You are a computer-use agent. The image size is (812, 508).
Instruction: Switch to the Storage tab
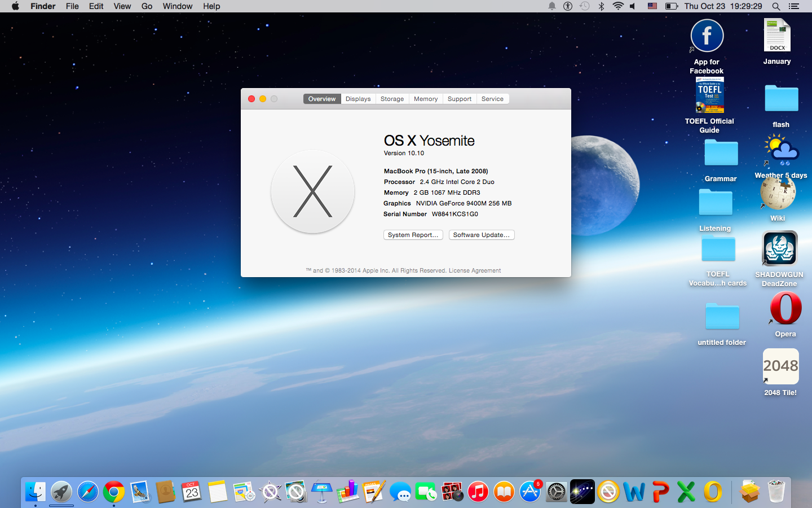[x=392, y=99]
